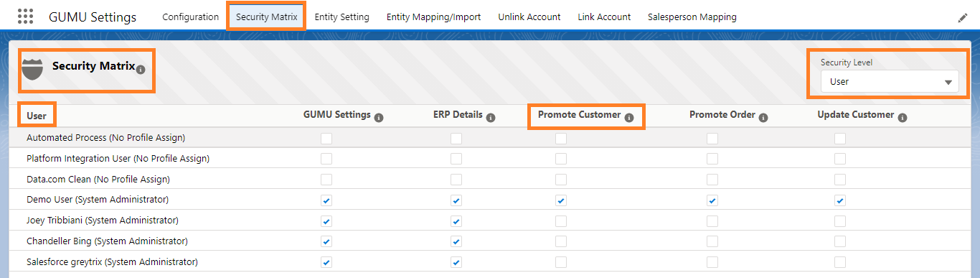Check Update Customer for Data.com Clean

(840, 180)
